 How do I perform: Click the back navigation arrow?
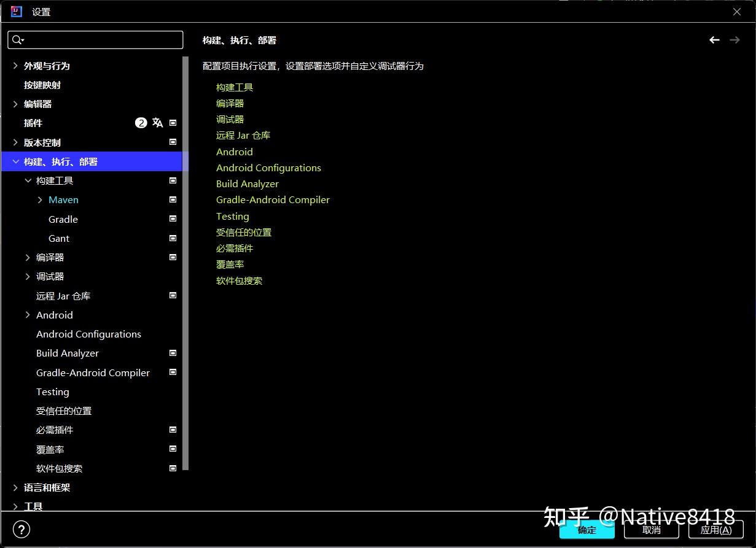[x=714, y=39]
